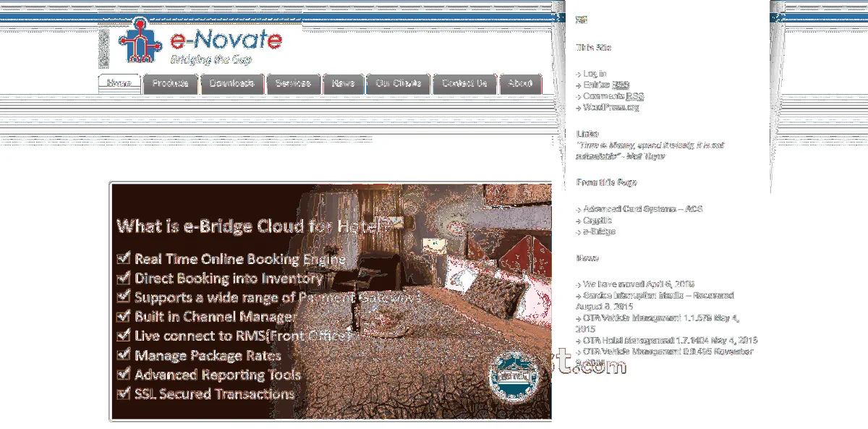Go to the Contact Us tab

tap(464, 83)
